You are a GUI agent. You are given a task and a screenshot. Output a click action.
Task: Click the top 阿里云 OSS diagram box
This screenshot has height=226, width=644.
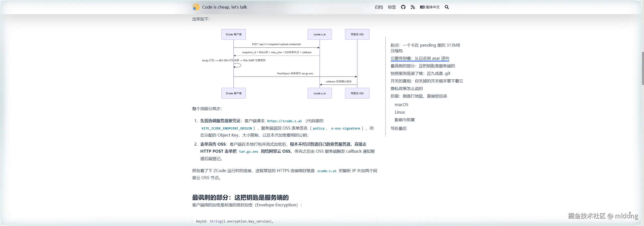pyautogui.click(x=357, y=34)
